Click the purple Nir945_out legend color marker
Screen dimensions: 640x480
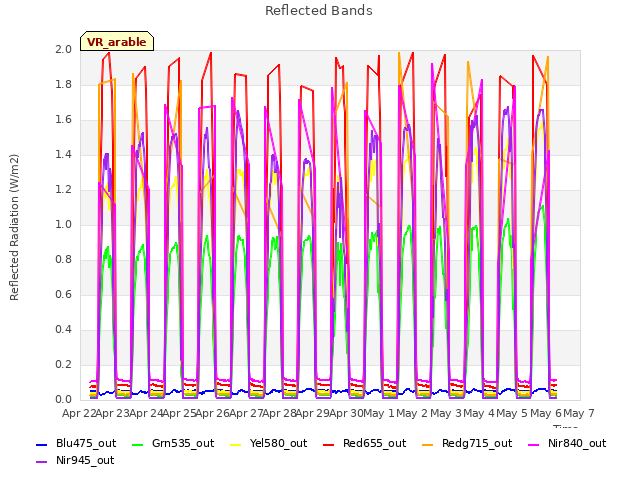click(x=42, y=462)
